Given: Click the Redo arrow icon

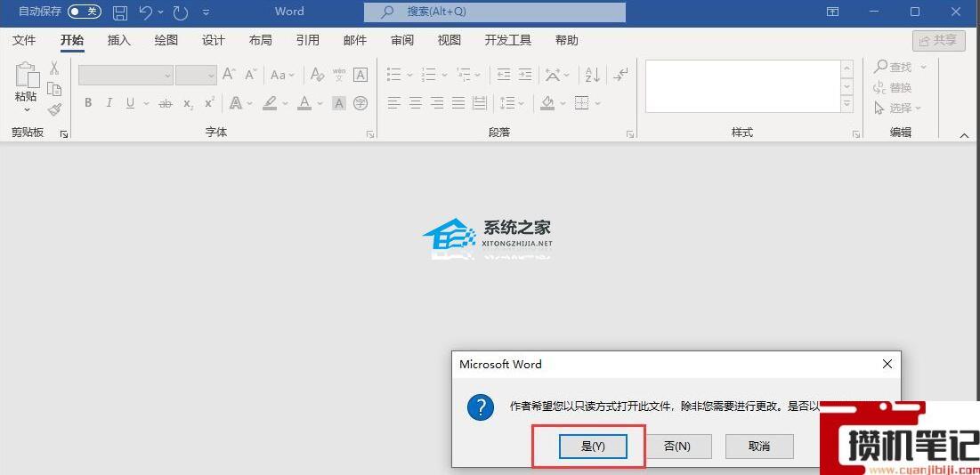Looking at the screenshot, I should [180, 12].
